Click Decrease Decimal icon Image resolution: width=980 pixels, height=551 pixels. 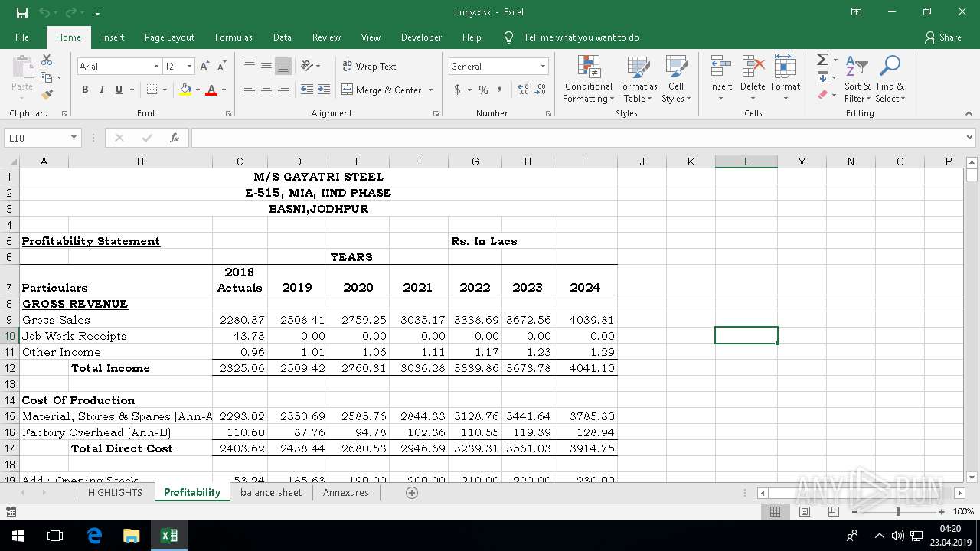click(x=541, y=90)
